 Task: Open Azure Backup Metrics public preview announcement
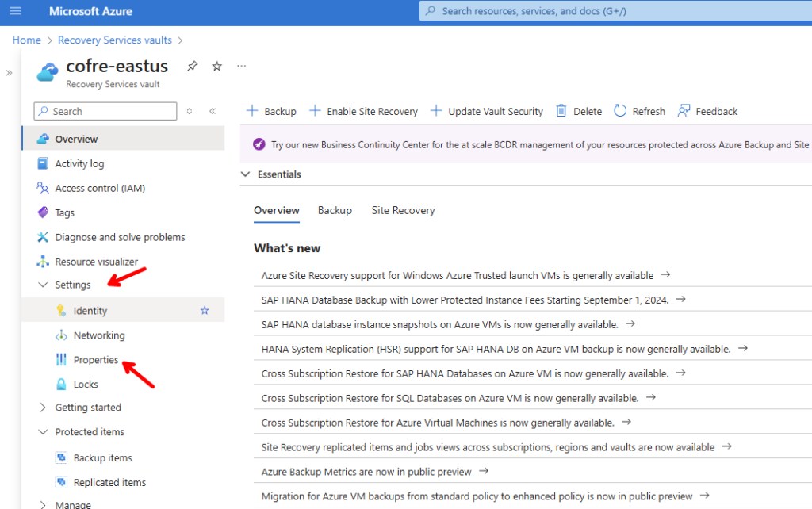tap(366, 472)
